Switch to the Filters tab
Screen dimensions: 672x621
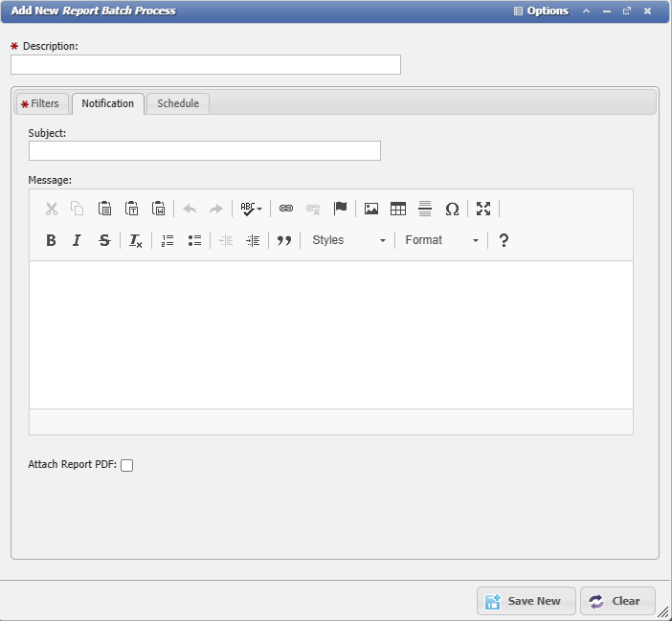tap(40, 103)
